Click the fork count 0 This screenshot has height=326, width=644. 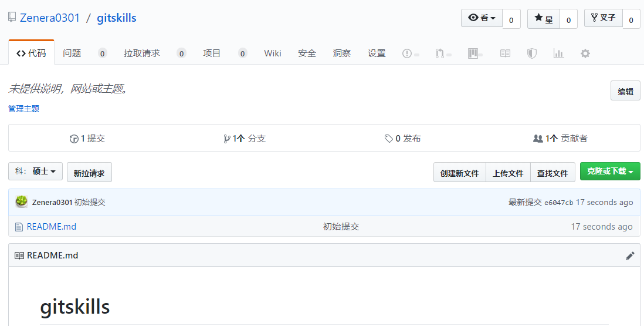pos(631,19)
